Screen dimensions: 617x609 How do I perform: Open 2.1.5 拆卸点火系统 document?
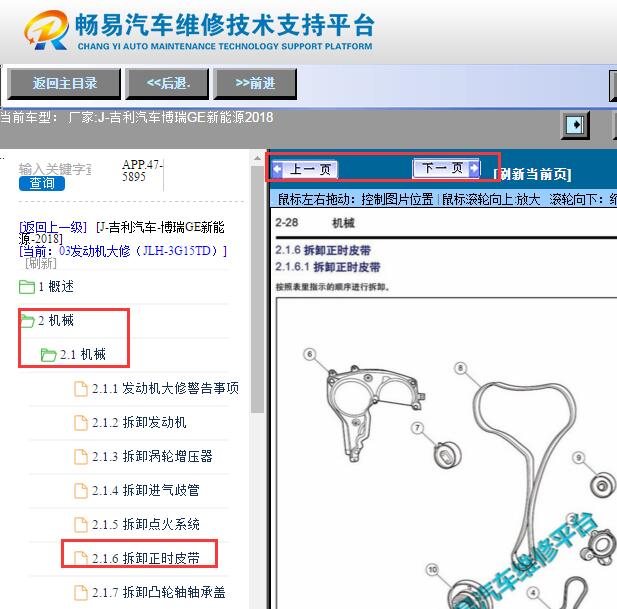(x=146, y=524)
